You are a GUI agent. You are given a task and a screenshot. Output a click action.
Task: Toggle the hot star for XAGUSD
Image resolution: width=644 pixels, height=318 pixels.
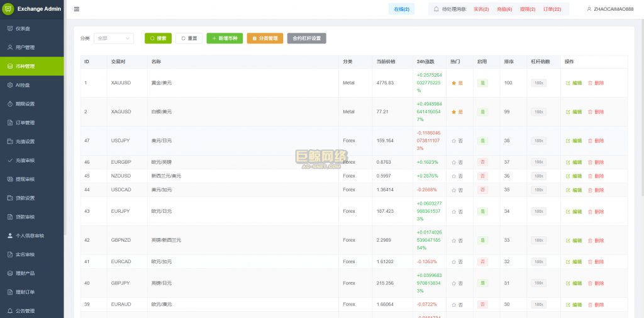(454, 112)
